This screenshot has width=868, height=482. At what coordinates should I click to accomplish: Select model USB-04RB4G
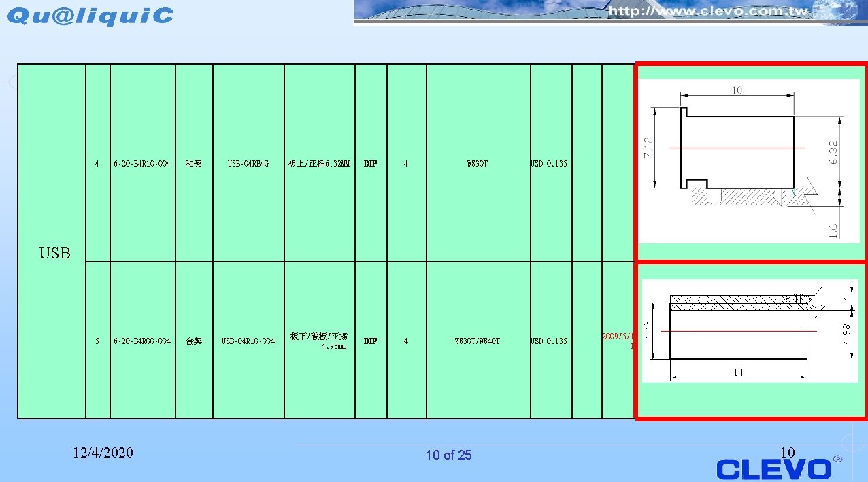(248, 163)
